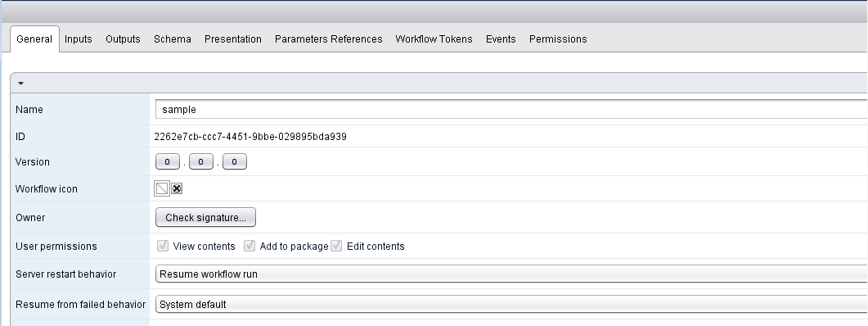This screenshot has width=868, height=326.
Task: Open the Workflow Tokens tab
Action: point(434,39)
